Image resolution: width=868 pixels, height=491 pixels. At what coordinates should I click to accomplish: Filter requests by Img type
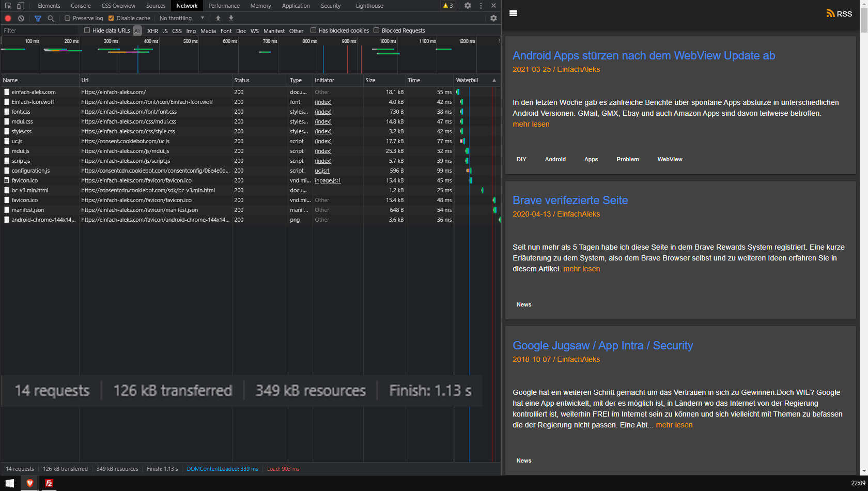click(191, 31)
